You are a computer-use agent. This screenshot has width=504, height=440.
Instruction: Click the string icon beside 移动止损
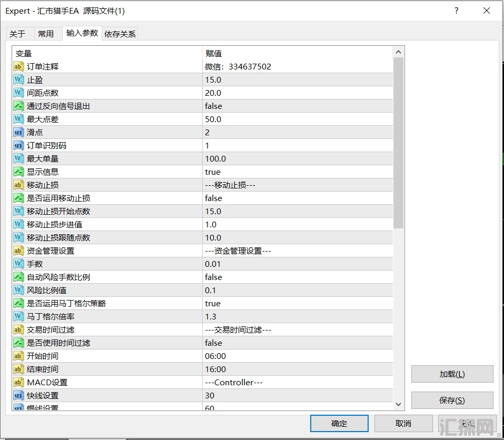pos(18,185)
